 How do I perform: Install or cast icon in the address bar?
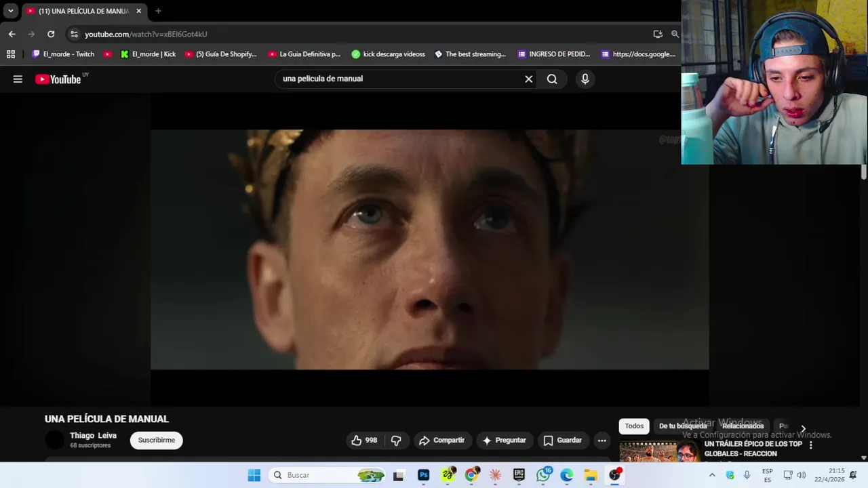[658, 34]
